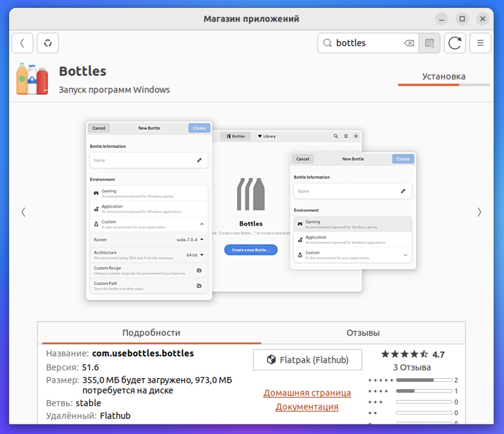Click the four-star rating bar
This screenshot has width=504, height=434.
[x=424, y=391]
